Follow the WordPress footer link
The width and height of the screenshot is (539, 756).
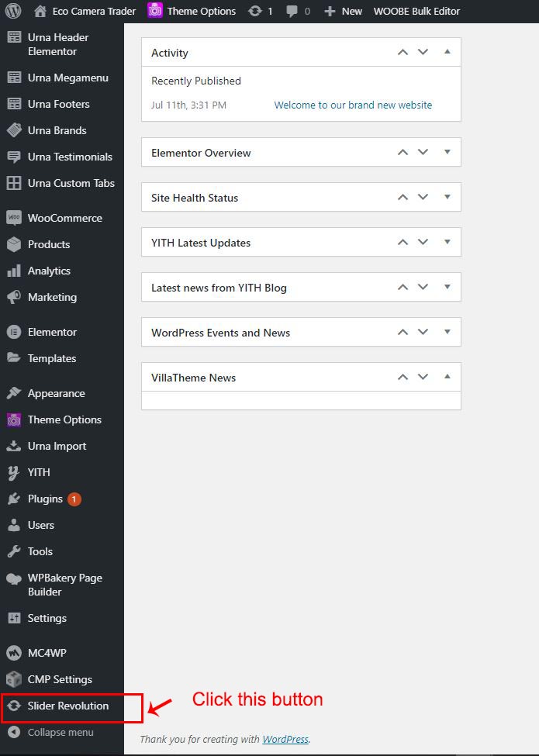[285, 739]
